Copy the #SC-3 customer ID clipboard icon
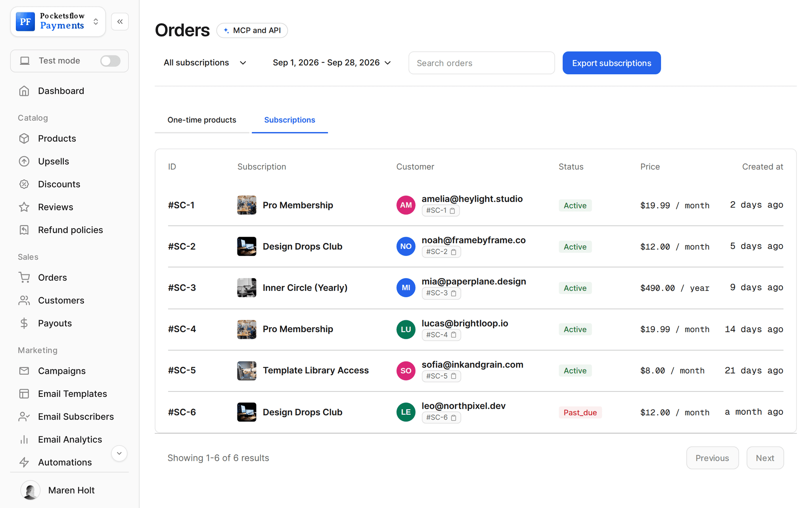The height and width of the screenshot is (508, 812). coord(454,293)
